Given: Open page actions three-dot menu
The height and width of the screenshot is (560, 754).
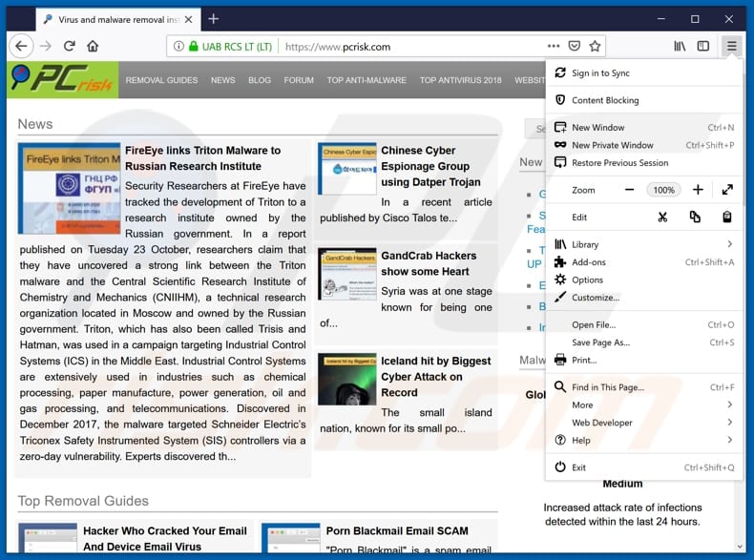Looking at the screenshot, I should pos(554,46).
